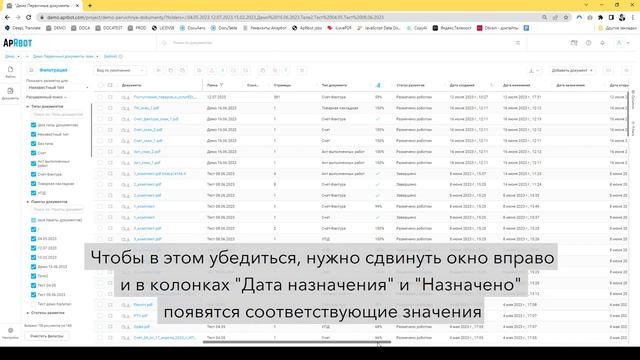
Task: Sort by the 'Тип документа' column header
Action: pos(334,85)
